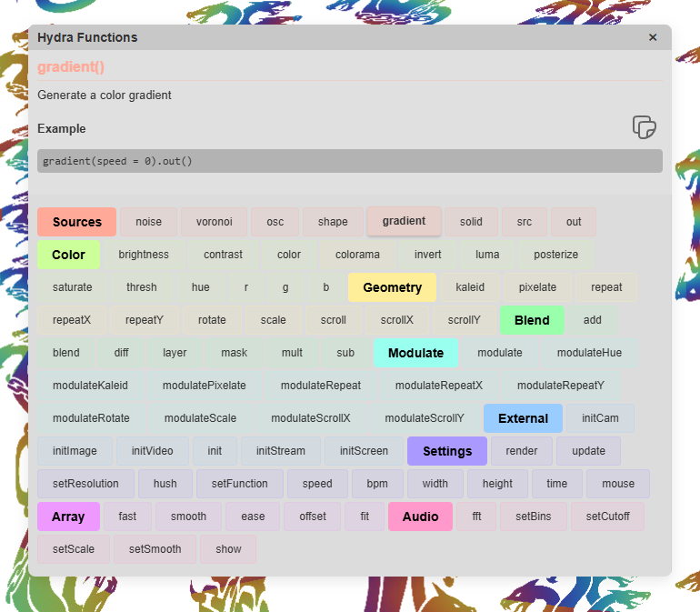Select the setResolution function

point(85,484)
